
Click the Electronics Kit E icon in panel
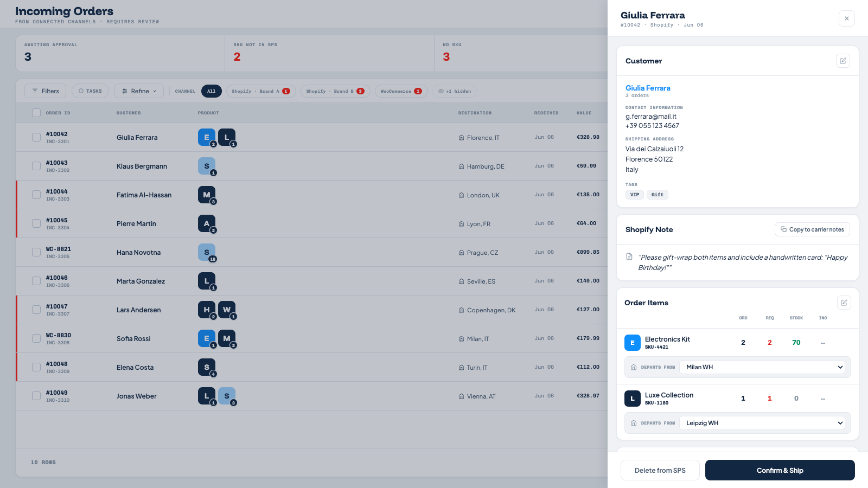click(633, 343)
